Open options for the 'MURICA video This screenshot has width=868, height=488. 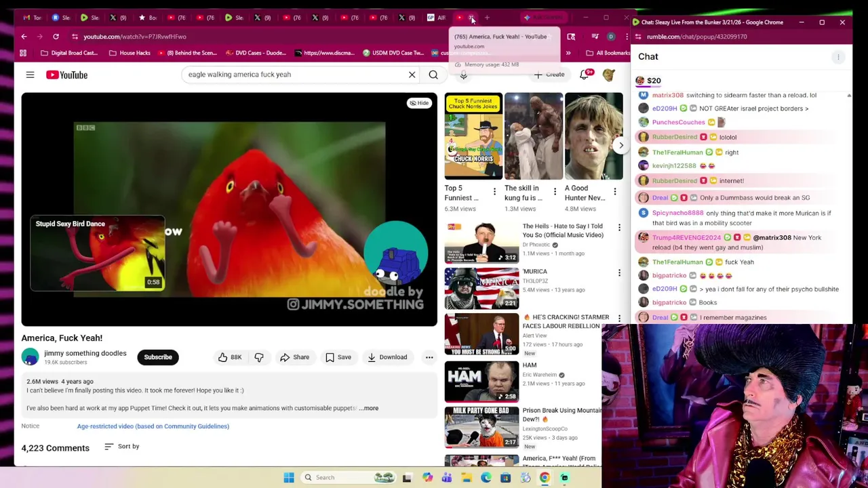(x=619, y=273)
